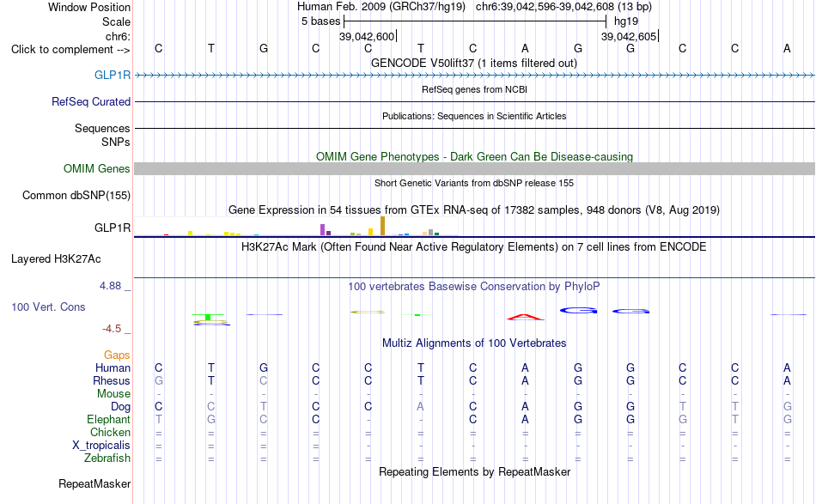Image resolution: width=816 pixels, height=504 pixels.
Task: Click the 39,042,600 position marker
Action: [367, 36]
